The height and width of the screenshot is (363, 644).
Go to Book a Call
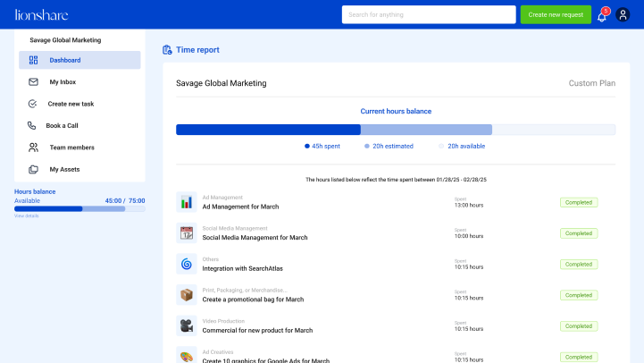(x=62, y=126)
